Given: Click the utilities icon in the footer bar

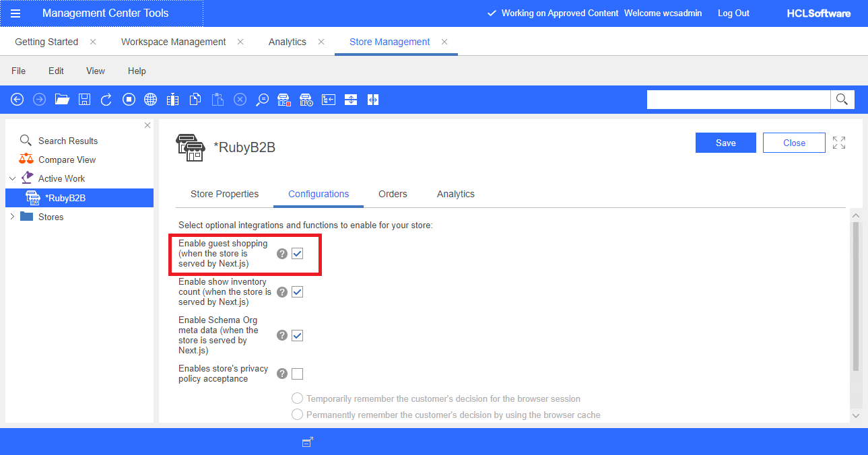Looking at the screenshot, I should pos(308,442).
